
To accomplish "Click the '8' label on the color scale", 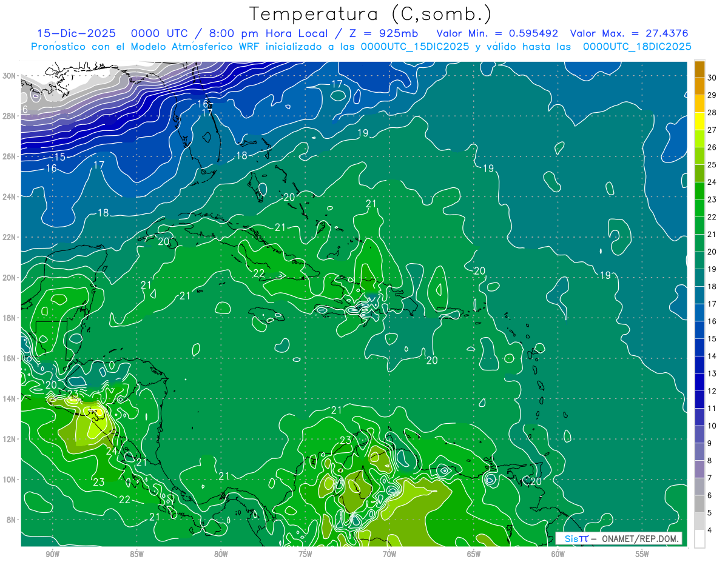I will click(x=710, y=460).
